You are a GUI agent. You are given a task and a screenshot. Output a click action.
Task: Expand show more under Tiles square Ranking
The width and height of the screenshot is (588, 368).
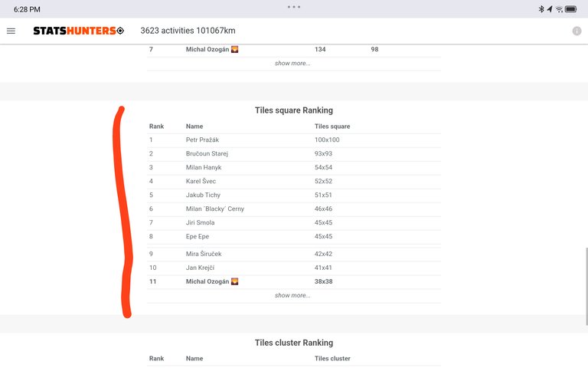point(292,295)
